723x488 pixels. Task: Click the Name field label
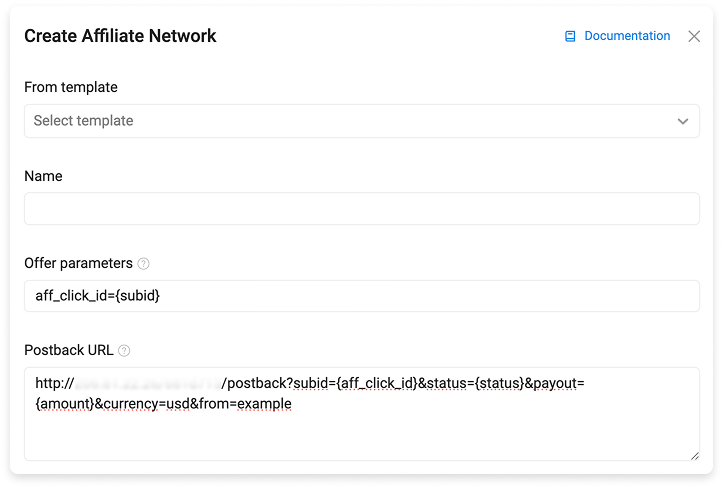[43, 176]
